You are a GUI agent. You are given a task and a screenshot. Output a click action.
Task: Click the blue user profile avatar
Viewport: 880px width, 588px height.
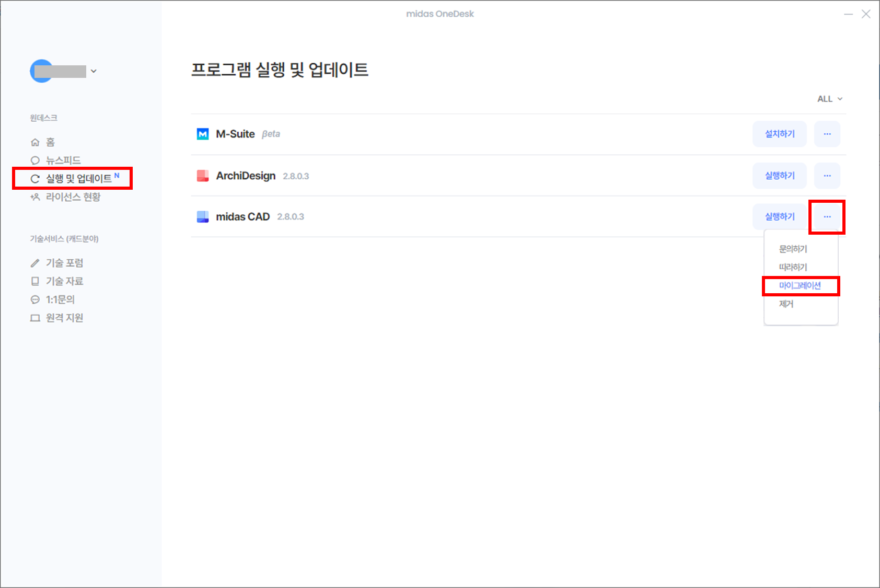pyautogui.click(x=41, y=71)
